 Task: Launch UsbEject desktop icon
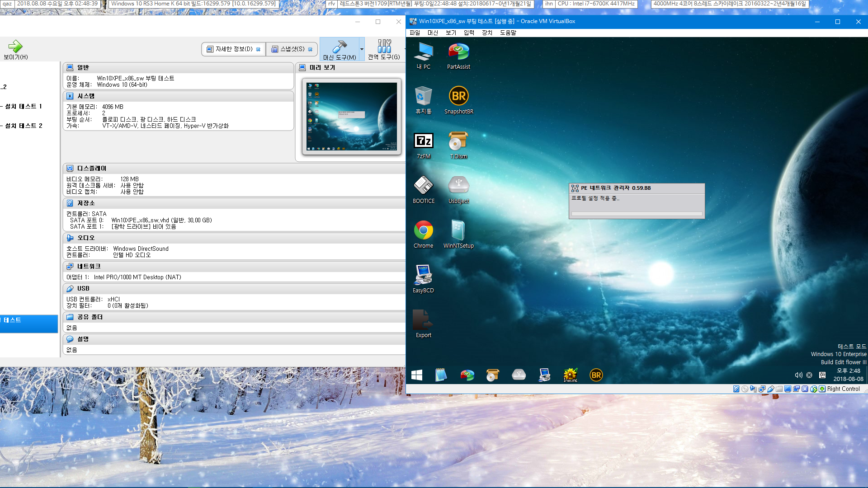[458, 190]
